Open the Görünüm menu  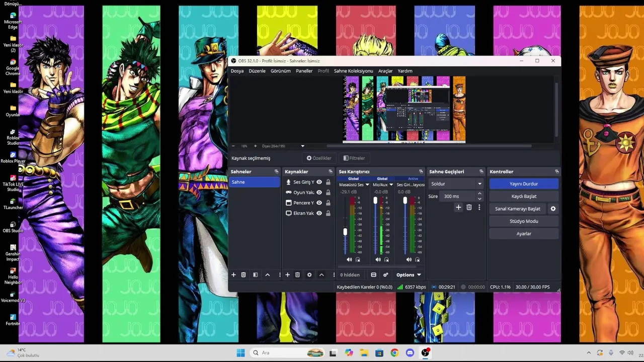[x=281, y=71]
